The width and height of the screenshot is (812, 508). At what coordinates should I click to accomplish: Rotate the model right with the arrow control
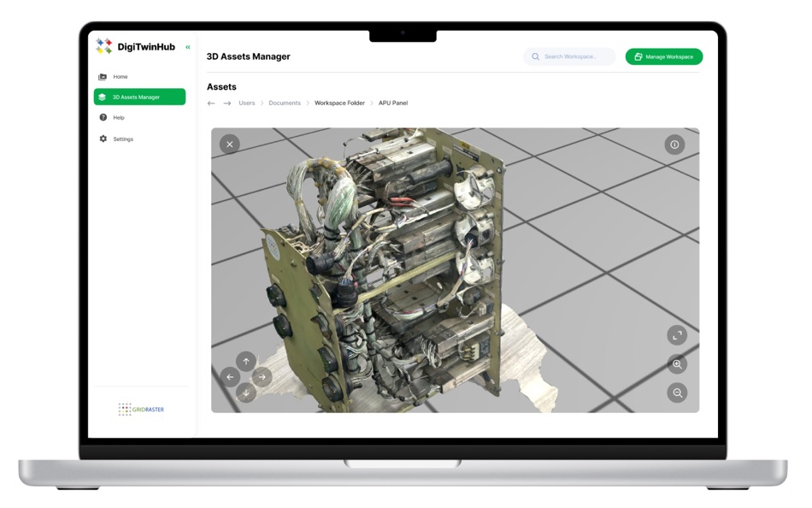click(x=262, y=376)
